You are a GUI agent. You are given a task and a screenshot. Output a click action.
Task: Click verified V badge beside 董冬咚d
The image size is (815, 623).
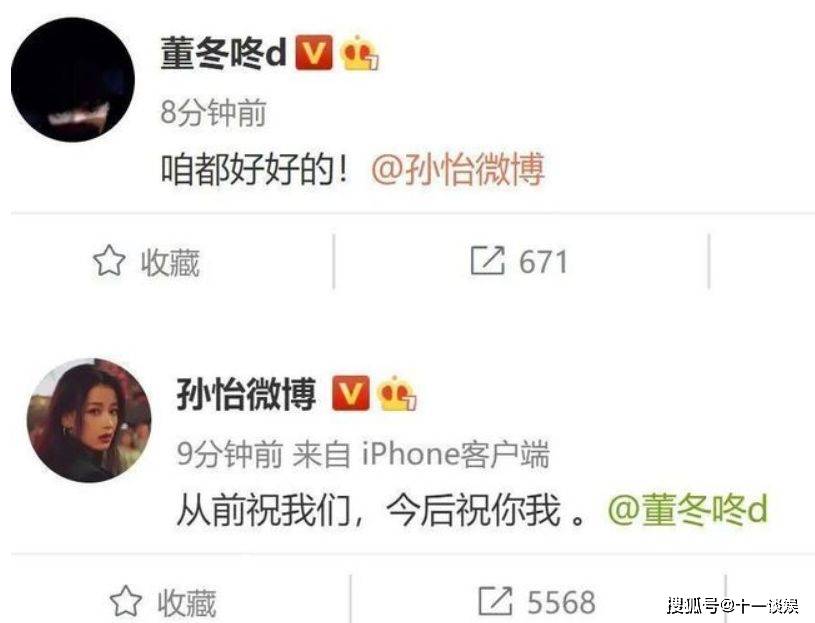pos(314,53)
